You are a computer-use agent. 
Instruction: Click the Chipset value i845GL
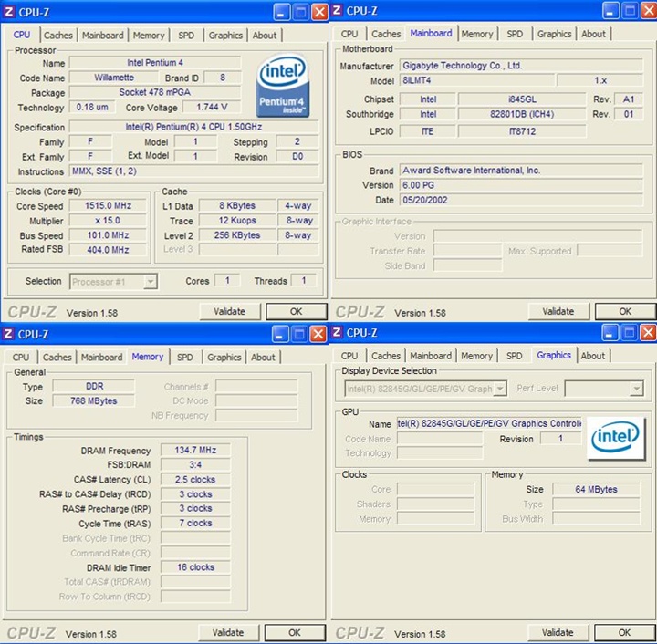pyautogui.click(x=522, y=99)
